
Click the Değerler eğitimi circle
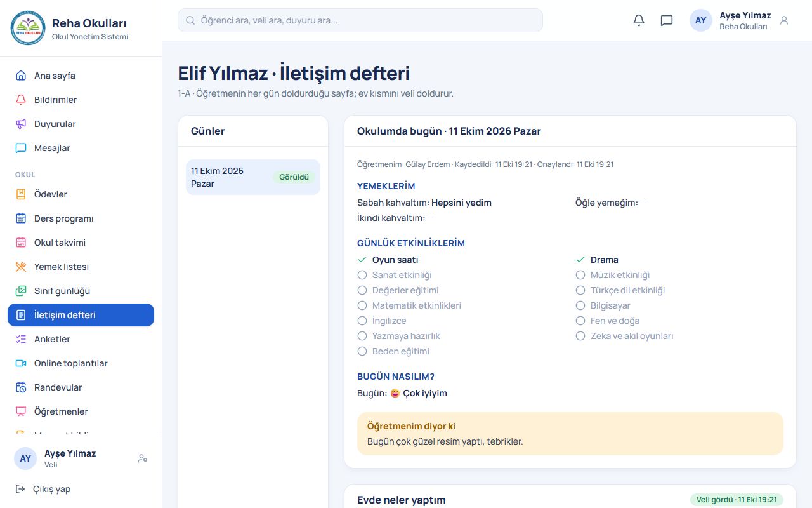[x=362, y=290]
